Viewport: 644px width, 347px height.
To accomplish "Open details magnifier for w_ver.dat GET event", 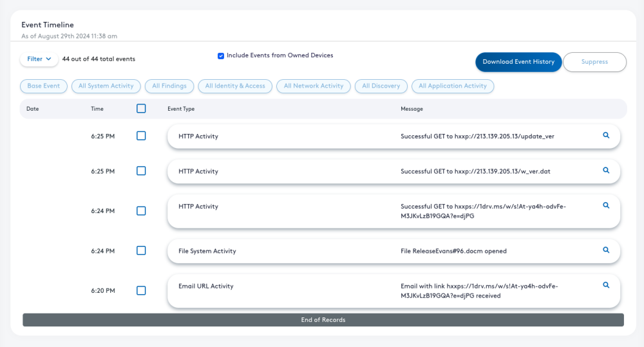I will (606, 170).
